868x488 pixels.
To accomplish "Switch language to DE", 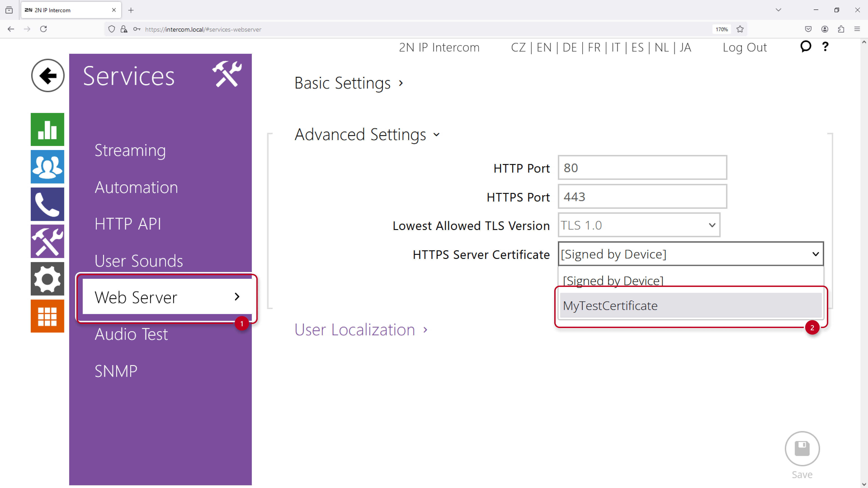I will (570, 47).
